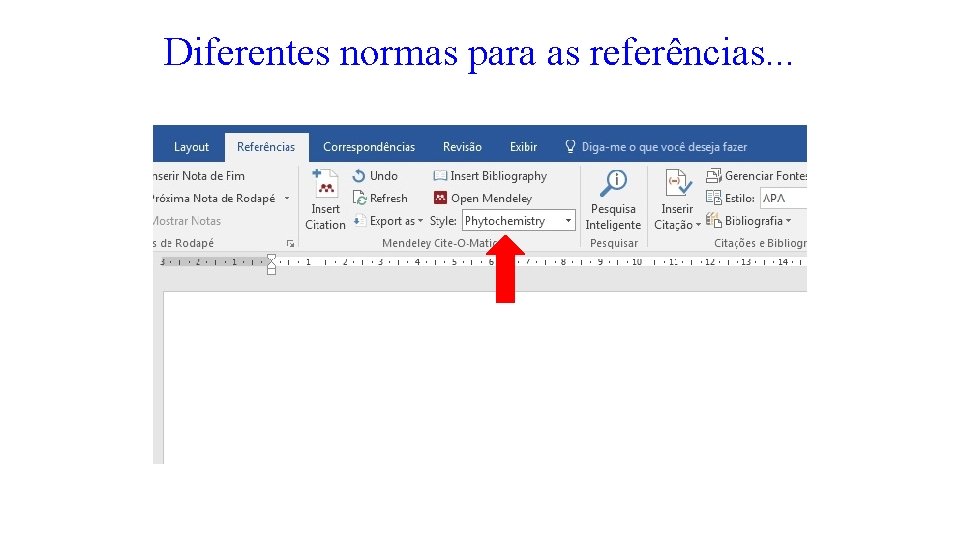The width and height of the screenshot is (960, 540).
Task: Click the Diga-me search box
Action: click(664, 147)
